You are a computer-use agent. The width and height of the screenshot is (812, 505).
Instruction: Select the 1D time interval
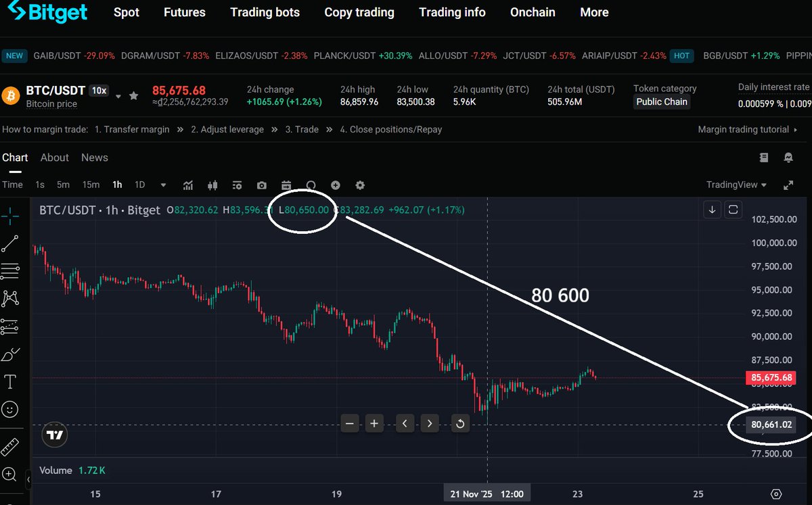(139, 185)
